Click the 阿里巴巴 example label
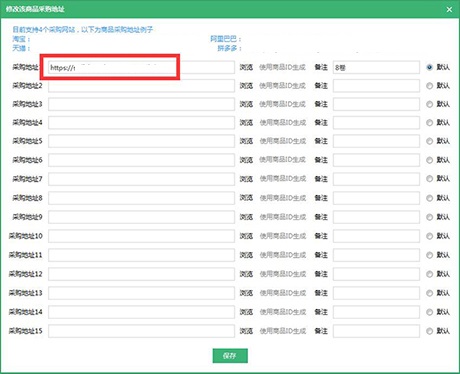 pos(225,39)
